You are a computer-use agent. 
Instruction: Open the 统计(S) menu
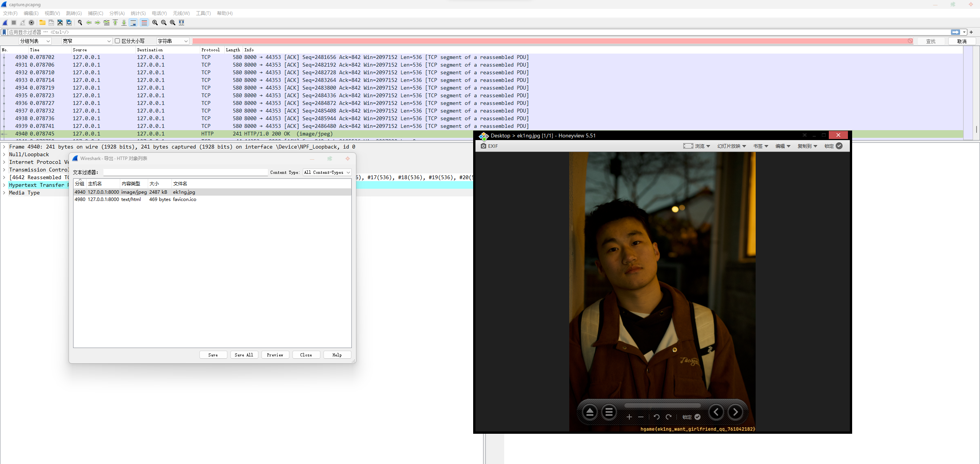click(138, 13)
